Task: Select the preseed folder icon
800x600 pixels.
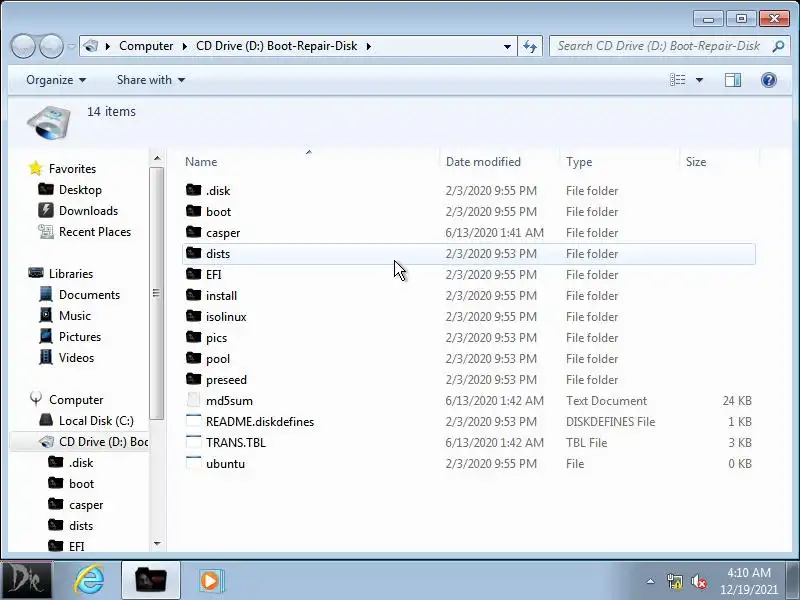Action: point(193,379)
